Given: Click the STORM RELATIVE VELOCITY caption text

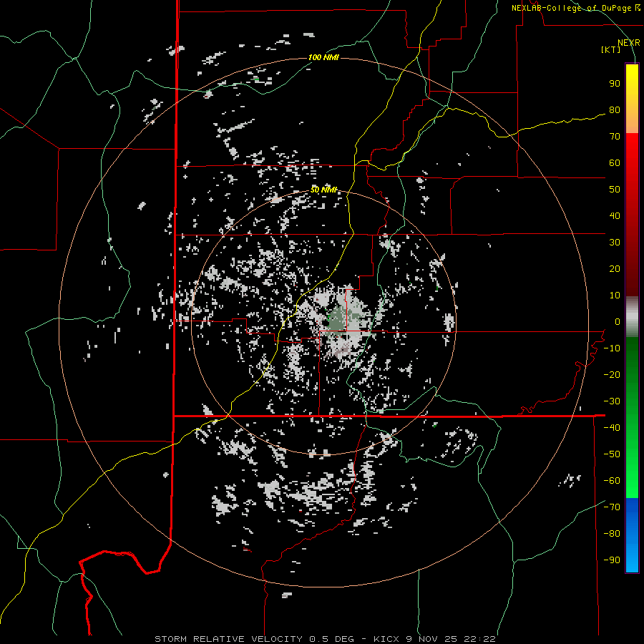Looking at the screenshot, I should coord(229,639).
